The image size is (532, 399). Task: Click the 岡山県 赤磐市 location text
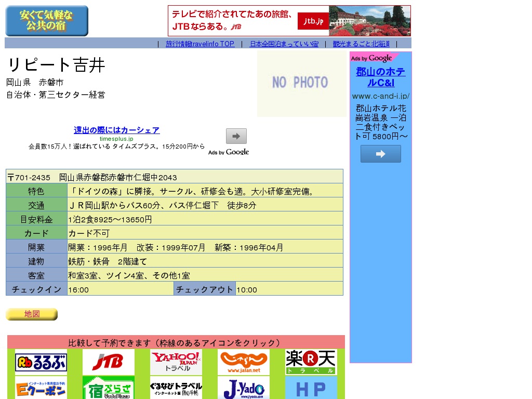coord(35,83)
